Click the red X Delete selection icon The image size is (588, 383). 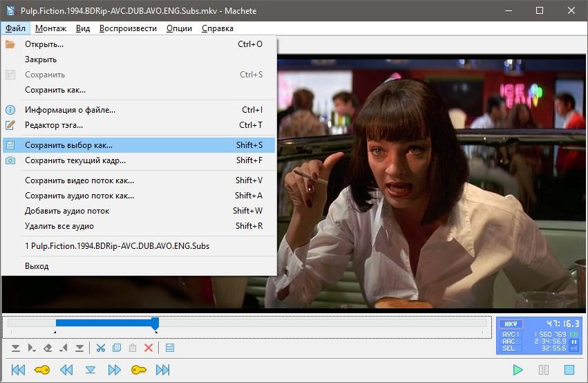point(149,348)
